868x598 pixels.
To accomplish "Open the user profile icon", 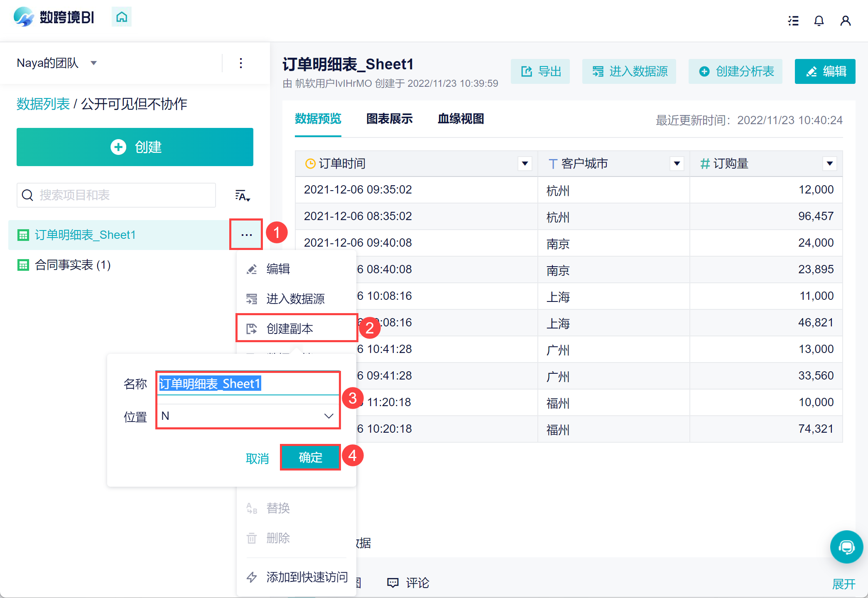I will pyautogui.click(x=845, y=21).
